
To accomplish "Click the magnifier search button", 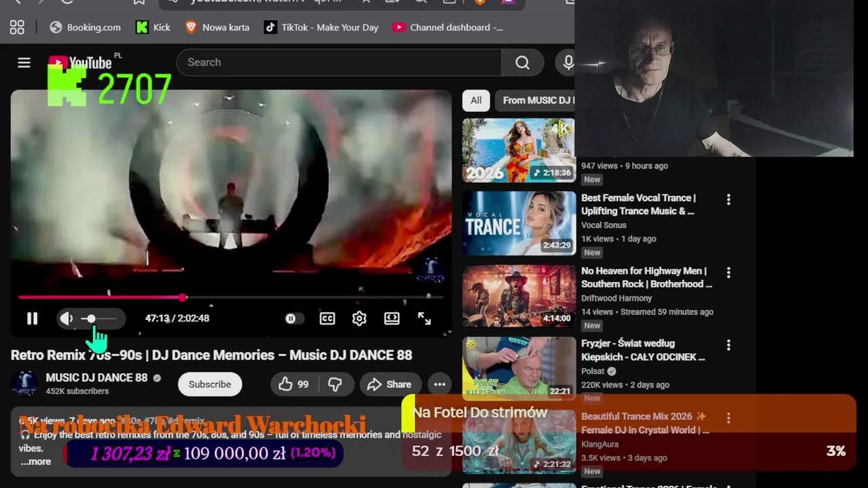I will [x=522, y=62].
